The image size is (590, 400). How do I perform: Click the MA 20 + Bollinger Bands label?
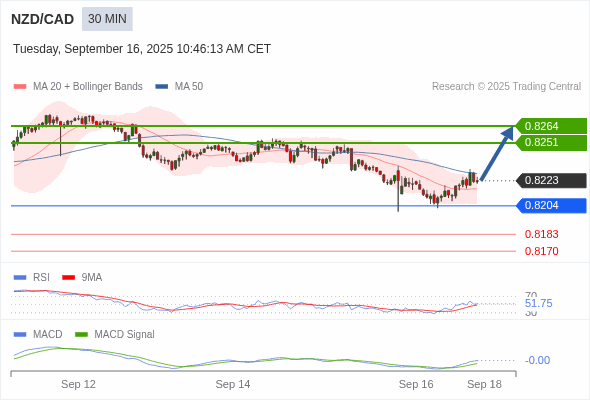click(88, 87)
